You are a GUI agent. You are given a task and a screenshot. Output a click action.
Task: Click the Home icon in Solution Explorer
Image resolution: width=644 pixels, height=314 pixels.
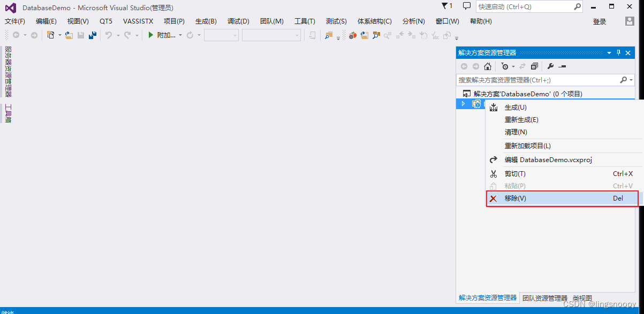[488, 66]
